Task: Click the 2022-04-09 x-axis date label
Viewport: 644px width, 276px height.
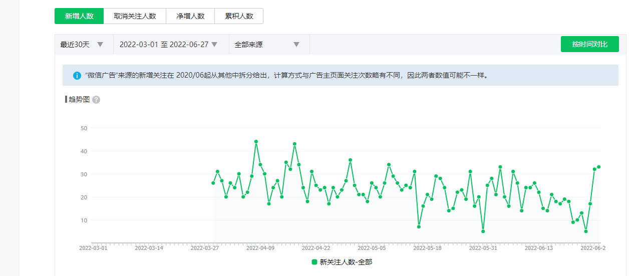Action: pyautogui.click(x=260, y=248)
